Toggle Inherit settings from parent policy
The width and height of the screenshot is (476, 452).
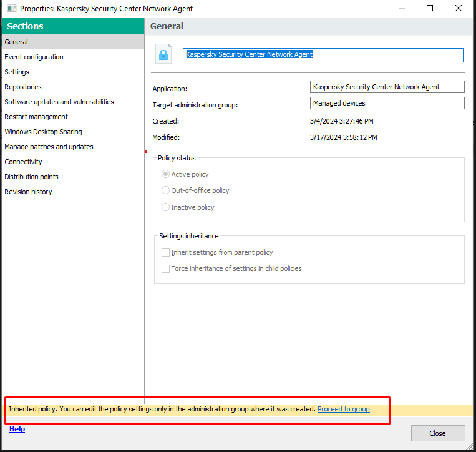coord(165,252)
